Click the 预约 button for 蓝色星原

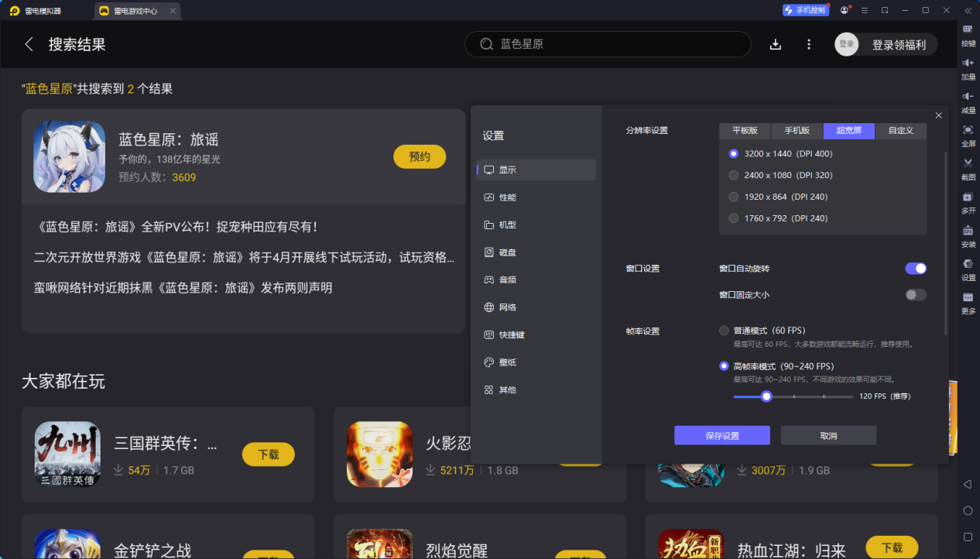(420, 156)
